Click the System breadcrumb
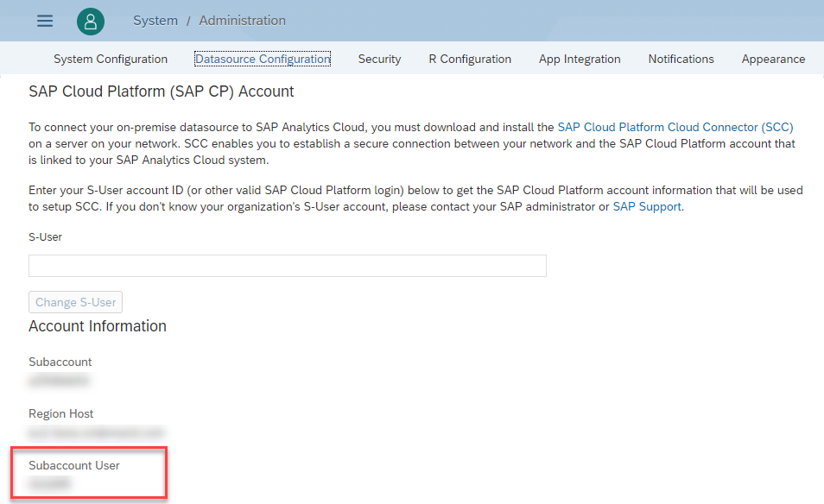 (x=155, y=21)
